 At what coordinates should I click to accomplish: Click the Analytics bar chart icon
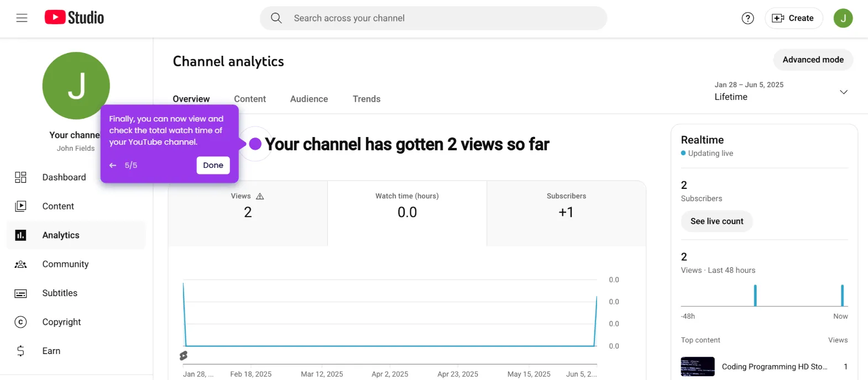coord(20,235)
